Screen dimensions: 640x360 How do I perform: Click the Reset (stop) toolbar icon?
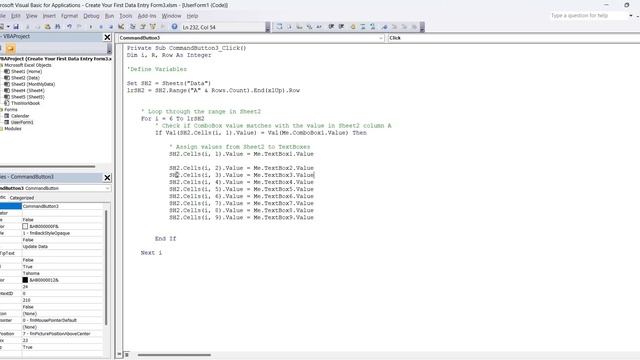point(111,27)
